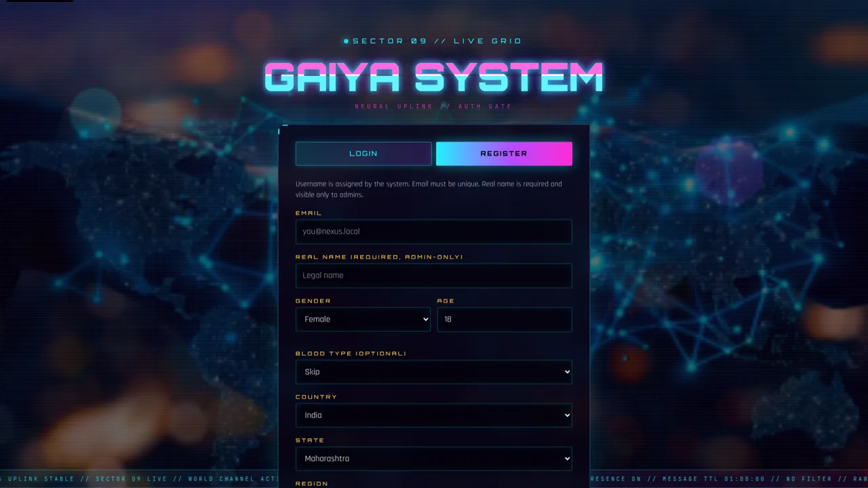Open the Blood Type dropdown showing Skip
The image size is (868, 488).
click(x=434, y=372)
